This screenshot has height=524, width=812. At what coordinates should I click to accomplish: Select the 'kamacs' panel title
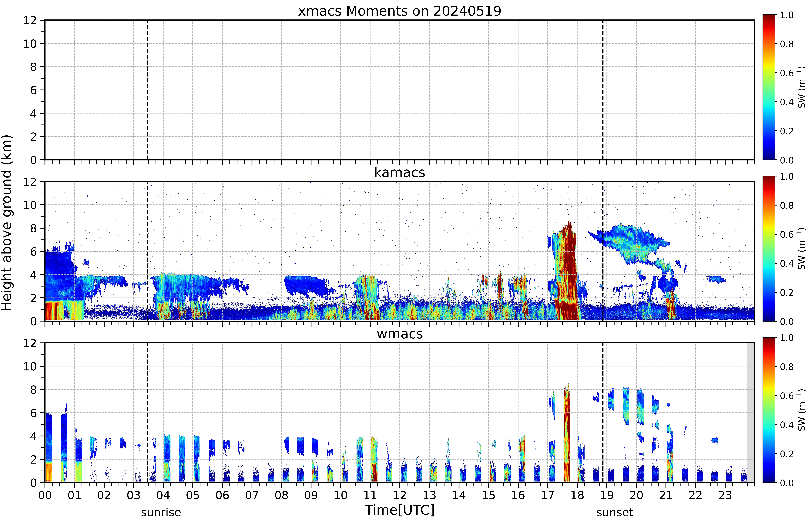click(400, 172)
